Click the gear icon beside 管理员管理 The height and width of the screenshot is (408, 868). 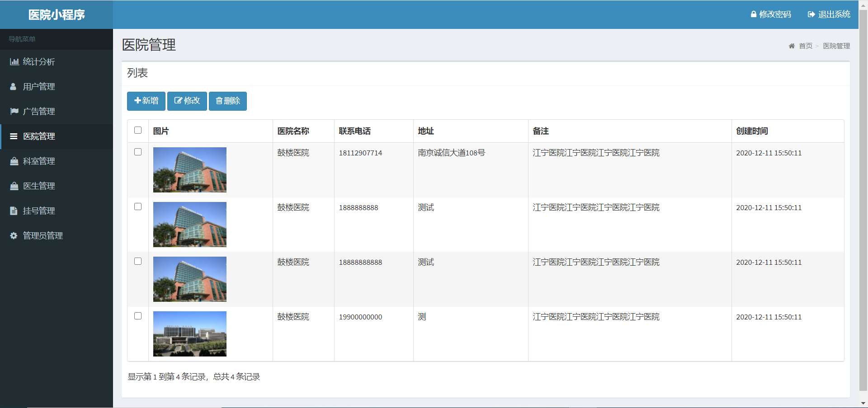click(14, 236)
